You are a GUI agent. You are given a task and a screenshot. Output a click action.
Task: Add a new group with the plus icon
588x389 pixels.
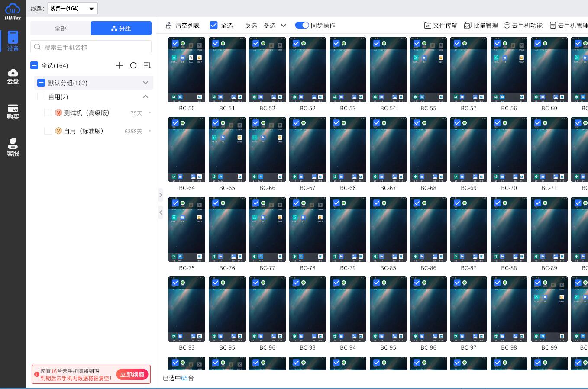click(x=120, y=65)
